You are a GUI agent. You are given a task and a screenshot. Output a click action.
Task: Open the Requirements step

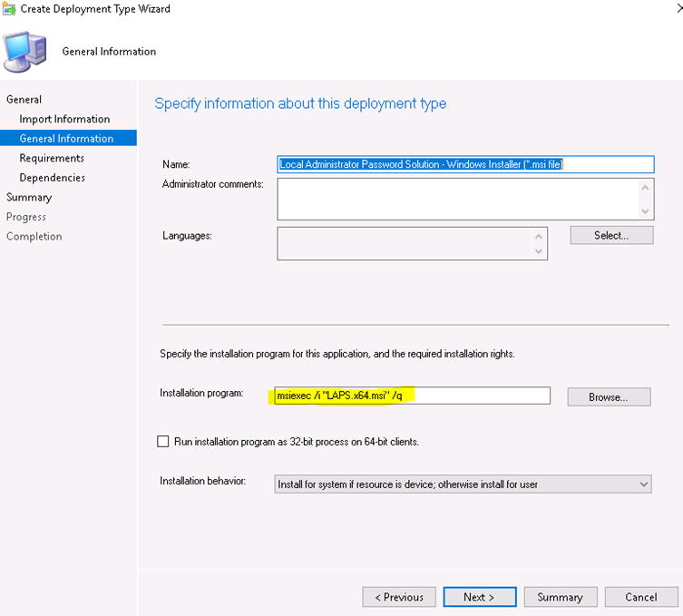pos(52,158)
